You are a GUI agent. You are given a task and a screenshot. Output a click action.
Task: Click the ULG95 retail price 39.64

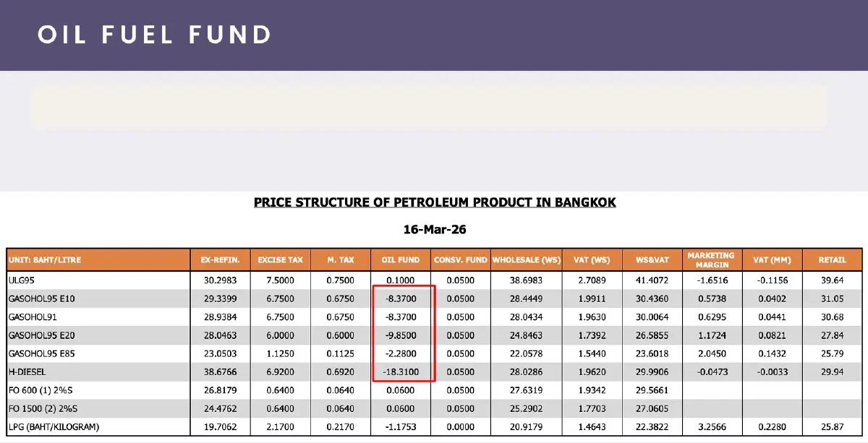[832, 280]
